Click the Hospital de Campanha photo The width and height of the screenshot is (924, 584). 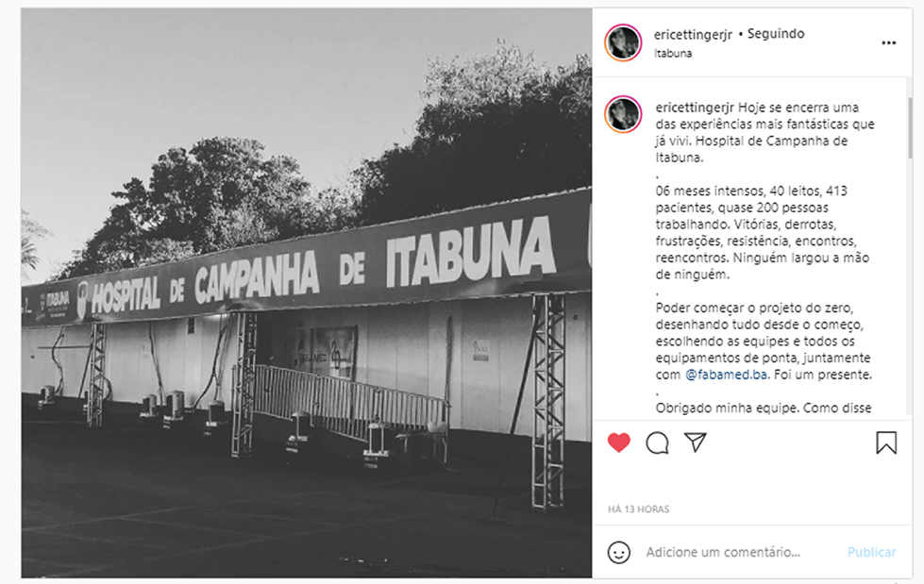pos(307,292)
